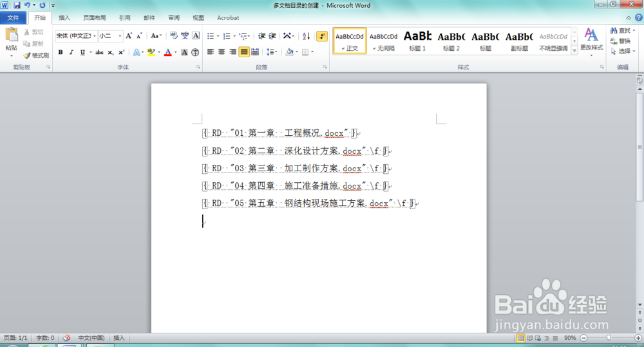Image resolution: width=644 pixels, height=347 pixels.
Task: Toggle Insert (插入) mode in status bar
Action: (x=118, y=338)
